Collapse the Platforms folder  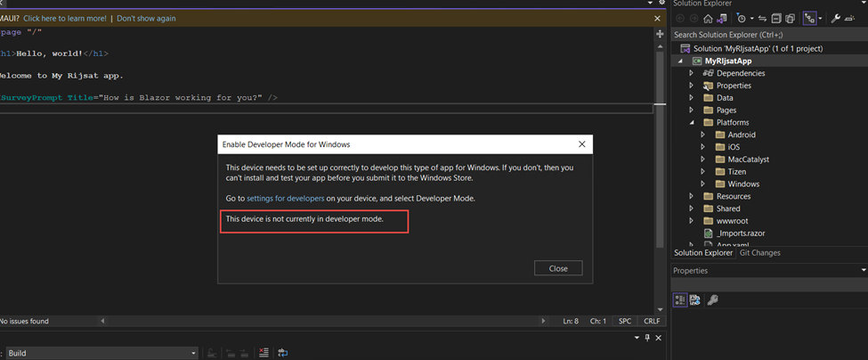(692, 123)
